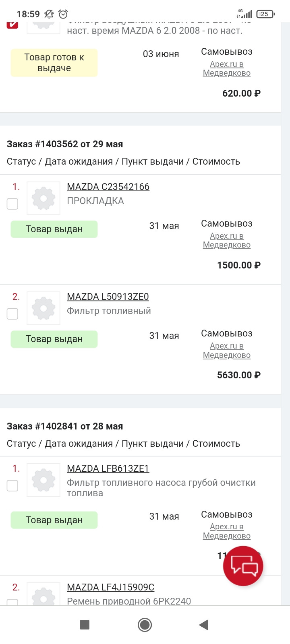Tap the recent apps square button
The width and height of the screenshot is (290, 644).
[85, 625]
